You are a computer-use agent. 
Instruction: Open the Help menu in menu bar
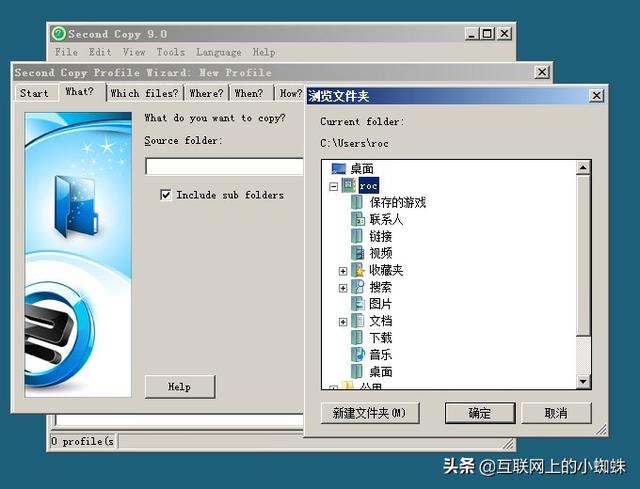click(264, 52)
